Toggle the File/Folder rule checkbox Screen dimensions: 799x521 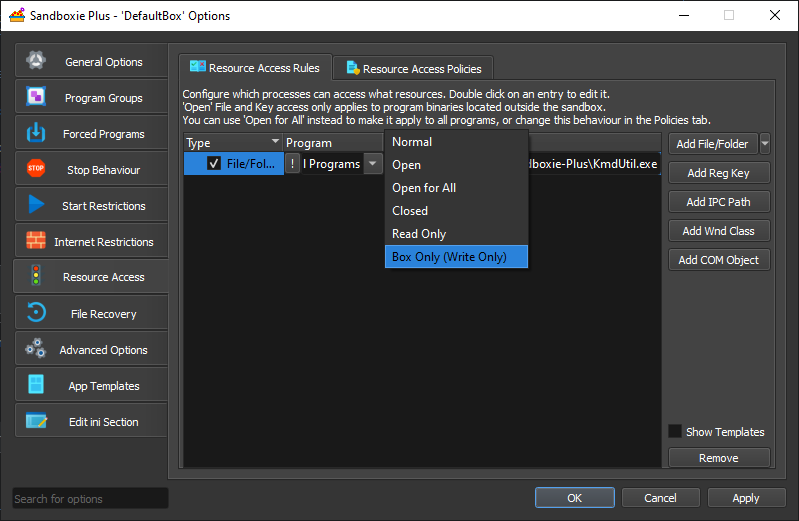[x=214, y=163]
